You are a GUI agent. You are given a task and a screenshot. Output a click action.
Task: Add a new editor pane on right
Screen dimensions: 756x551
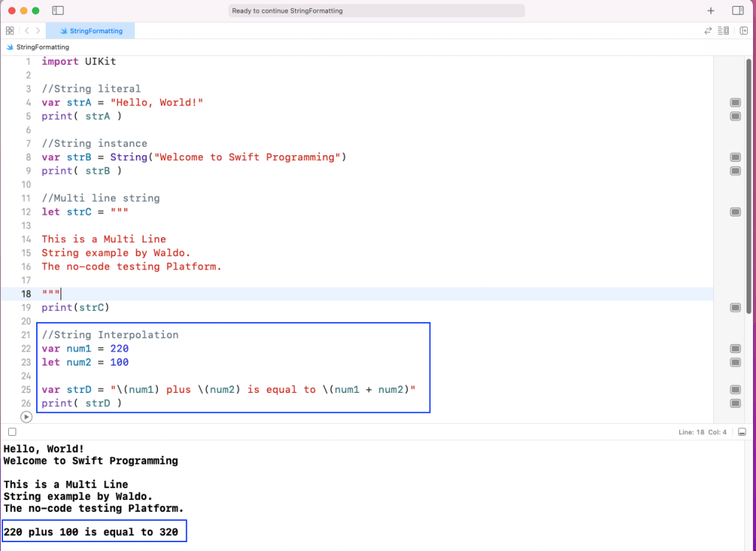[743, 31]
